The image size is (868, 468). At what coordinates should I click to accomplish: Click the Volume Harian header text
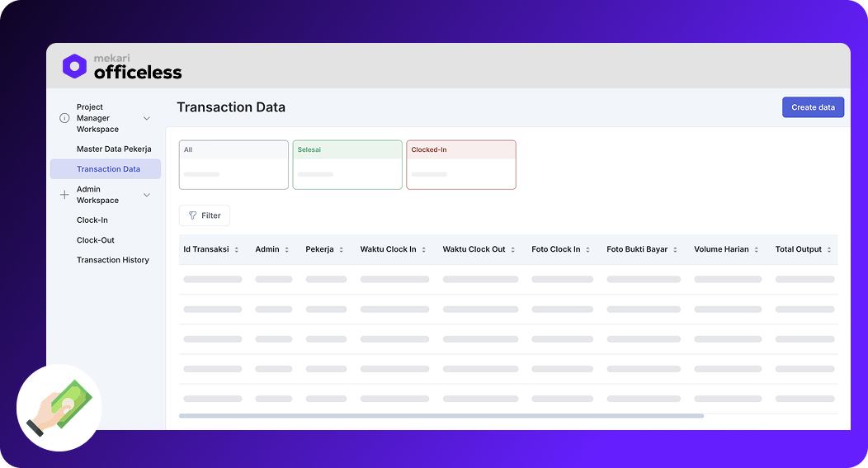721,249
